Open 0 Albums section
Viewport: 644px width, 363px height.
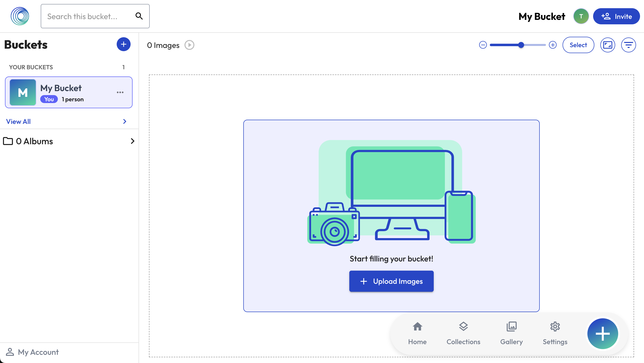click(69, 141)
